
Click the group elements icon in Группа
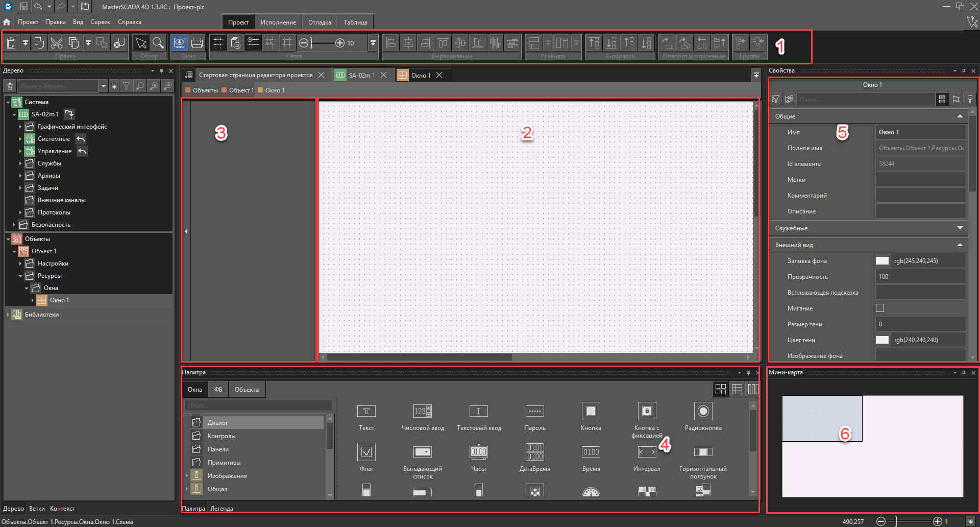tap(741, 43)
